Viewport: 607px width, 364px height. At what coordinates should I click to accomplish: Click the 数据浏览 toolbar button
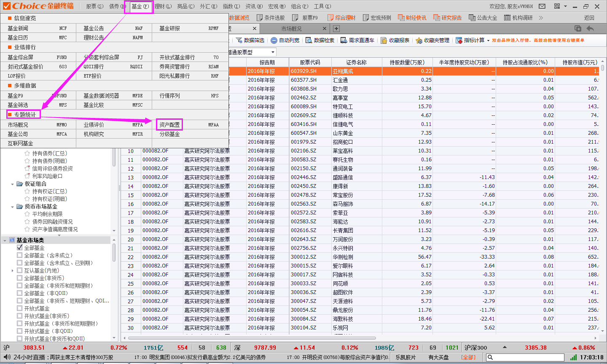click(239, 18)
